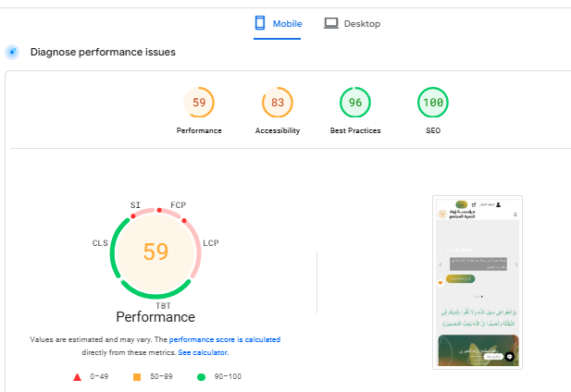Click the green circle 90–100 legend icon
This screenshot has width=571, height=392.
tap(200, 377)
